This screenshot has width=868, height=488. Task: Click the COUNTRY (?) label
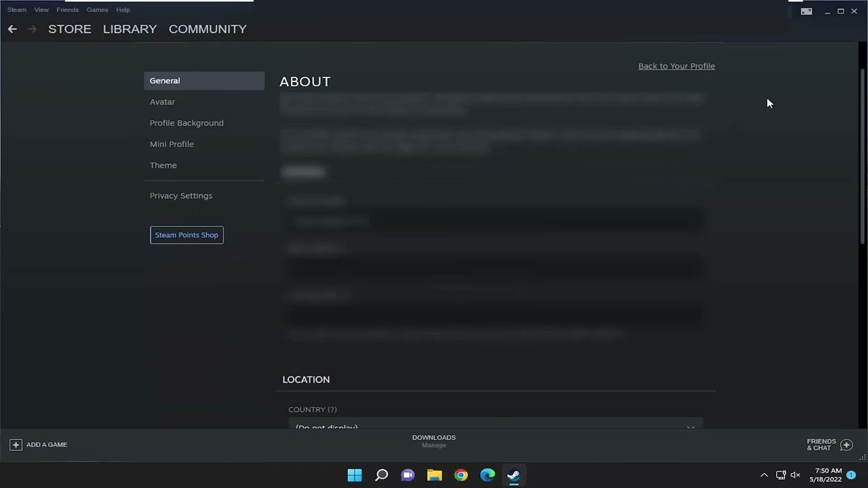313,409
